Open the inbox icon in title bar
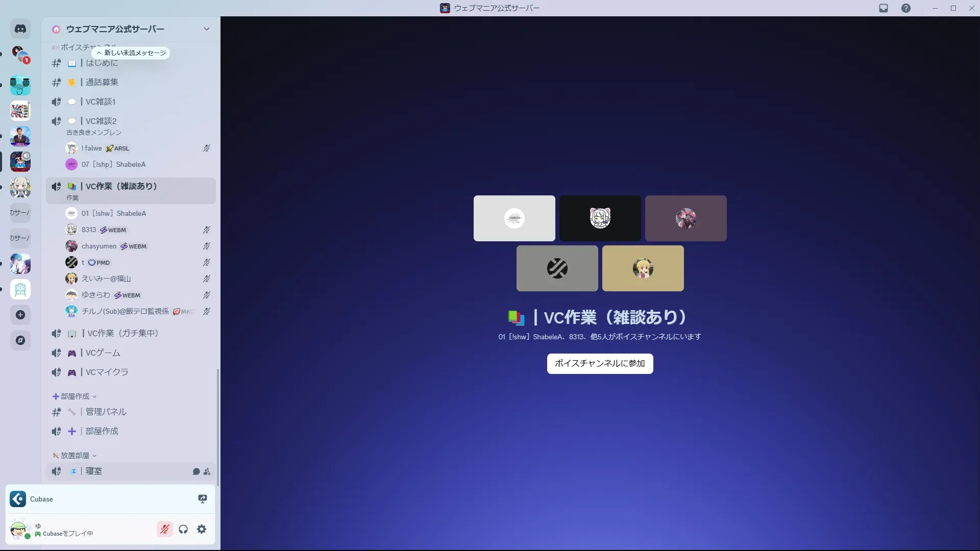980x551 pixels. tap(884, 8)
